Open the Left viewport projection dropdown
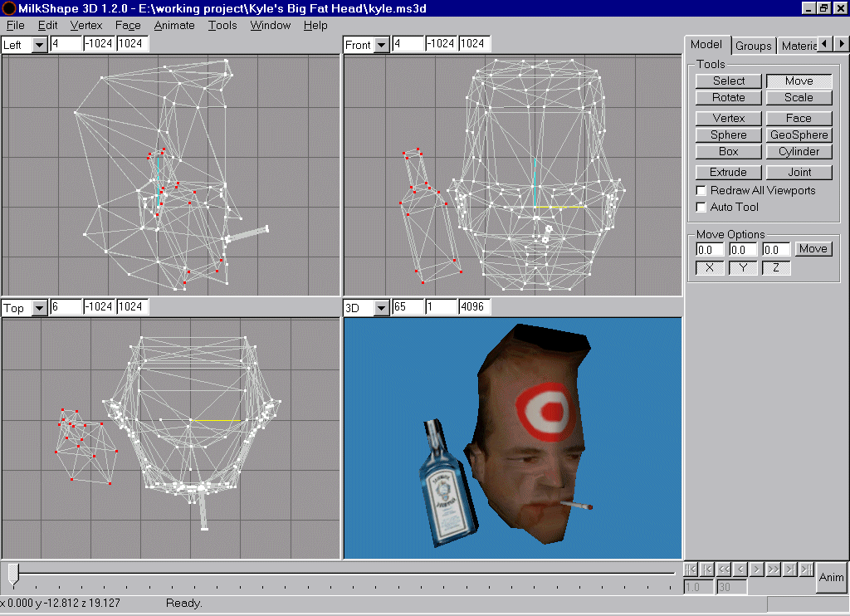The image size is (850, 616). pos(38,44)
